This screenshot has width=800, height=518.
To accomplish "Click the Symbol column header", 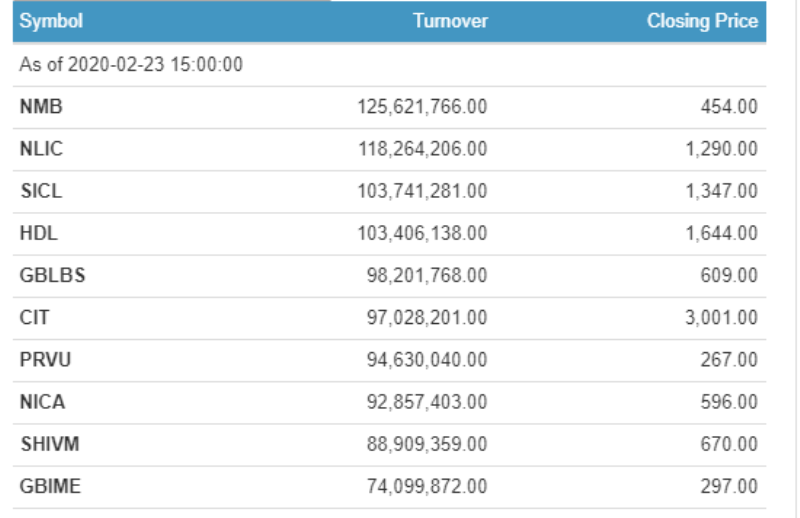I will 51,21.
